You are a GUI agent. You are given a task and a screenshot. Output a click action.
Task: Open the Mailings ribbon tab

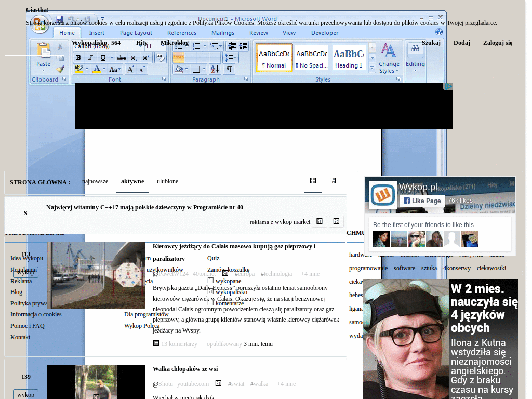click(223, 33)
